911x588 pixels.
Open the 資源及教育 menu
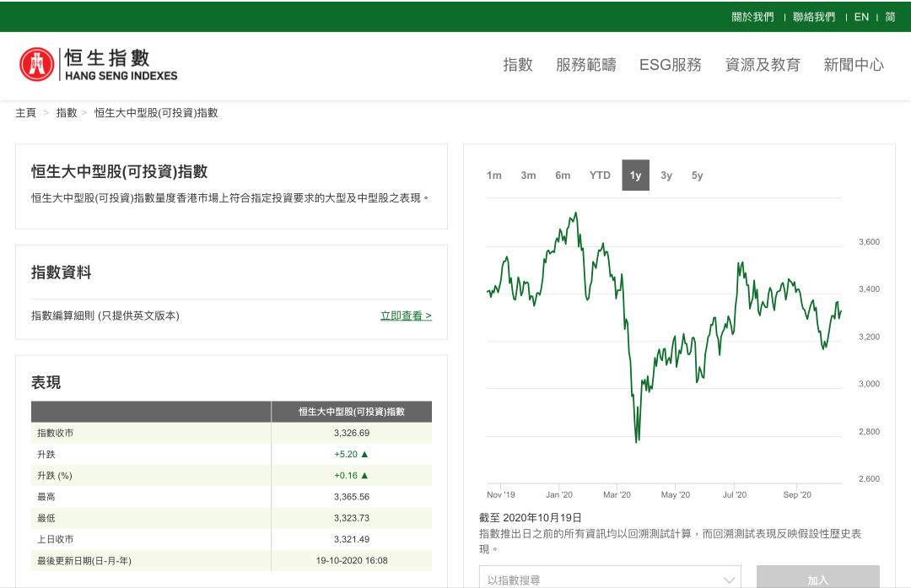(x=763, y=65)
